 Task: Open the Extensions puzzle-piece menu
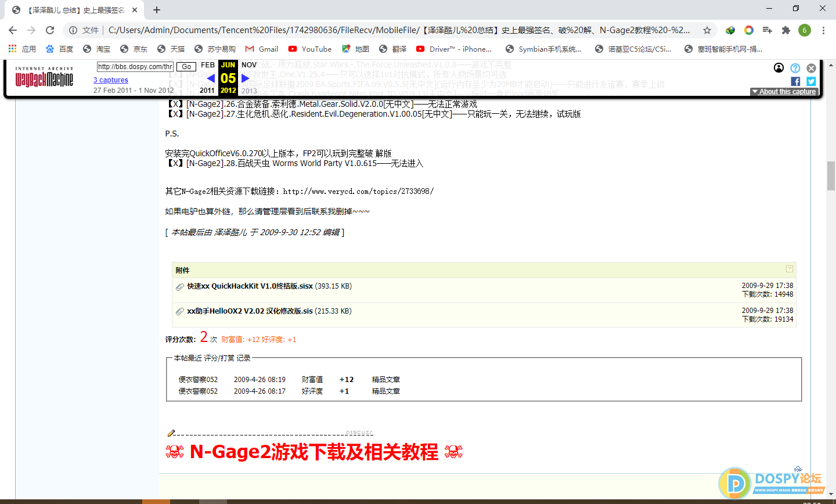pos(786,30)
